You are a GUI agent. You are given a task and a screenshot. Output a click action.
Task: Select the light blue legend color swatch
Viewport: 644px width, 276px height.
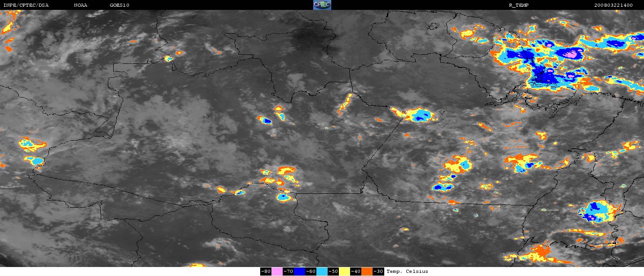coord(322,272)
